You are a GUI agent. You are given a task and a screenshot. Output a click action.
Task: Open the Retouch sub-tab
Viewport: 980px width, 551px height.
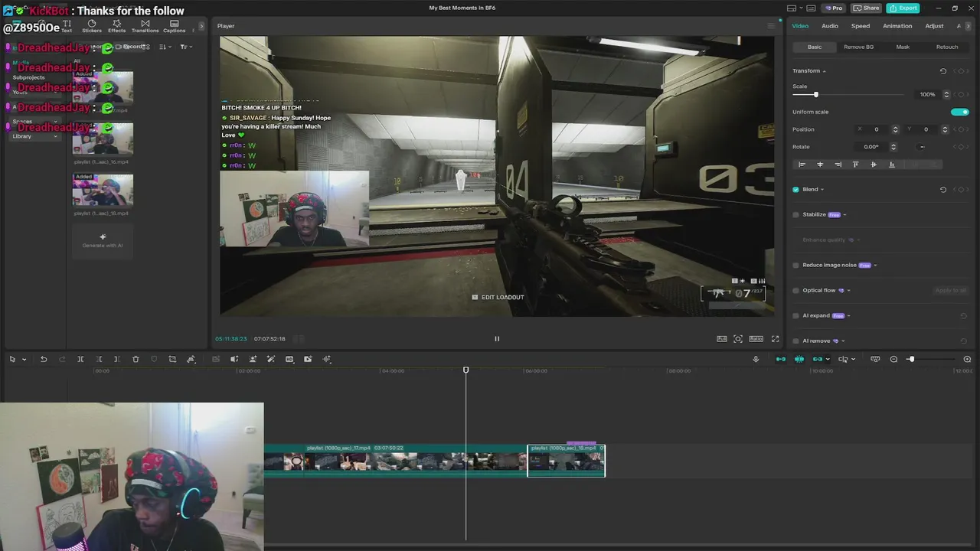947,47
